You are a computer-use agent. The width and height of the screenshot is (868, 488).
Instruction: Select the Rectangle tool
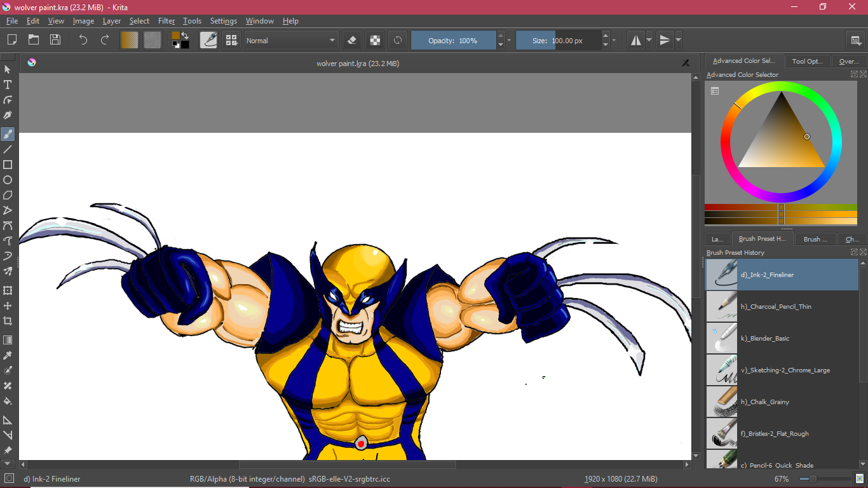point(8,165)
